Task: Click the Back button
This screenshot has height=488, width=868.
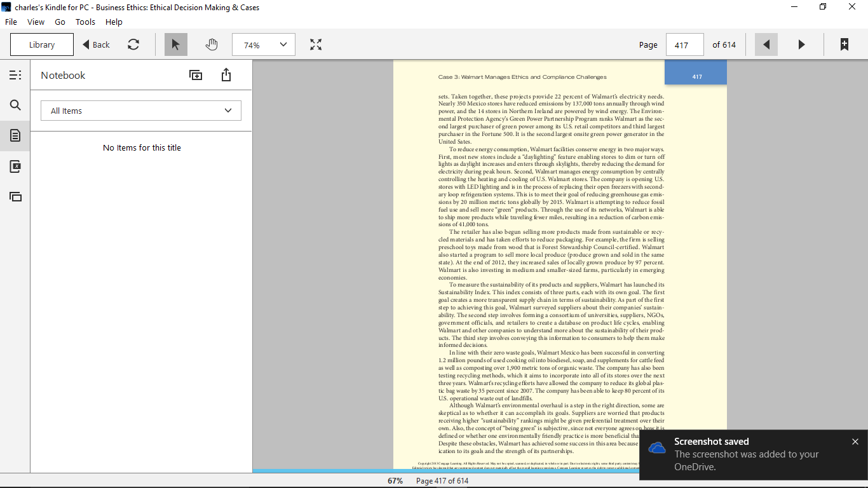Action: [x=97, y=44]
